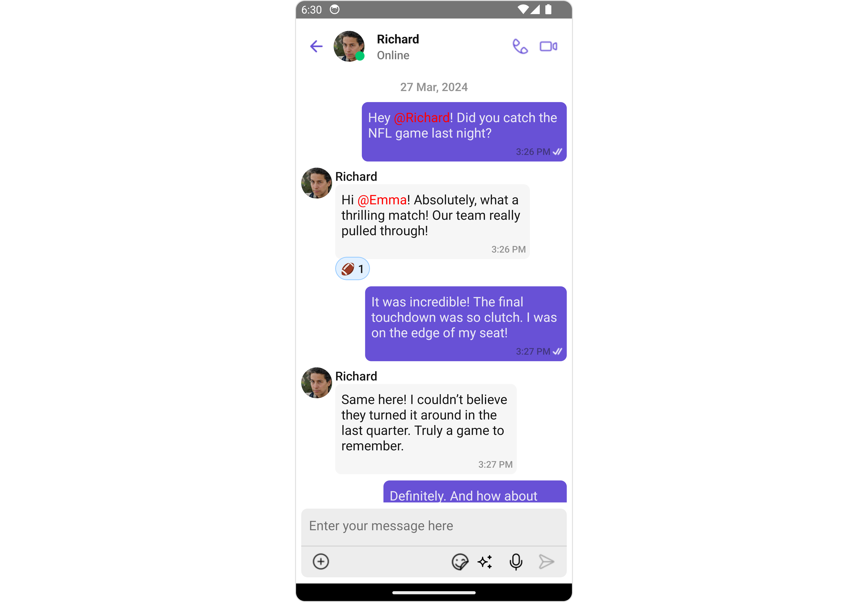Screen dimensions: 868x602
Task: Open the sticker picker icon
Action: coord(459,562)
